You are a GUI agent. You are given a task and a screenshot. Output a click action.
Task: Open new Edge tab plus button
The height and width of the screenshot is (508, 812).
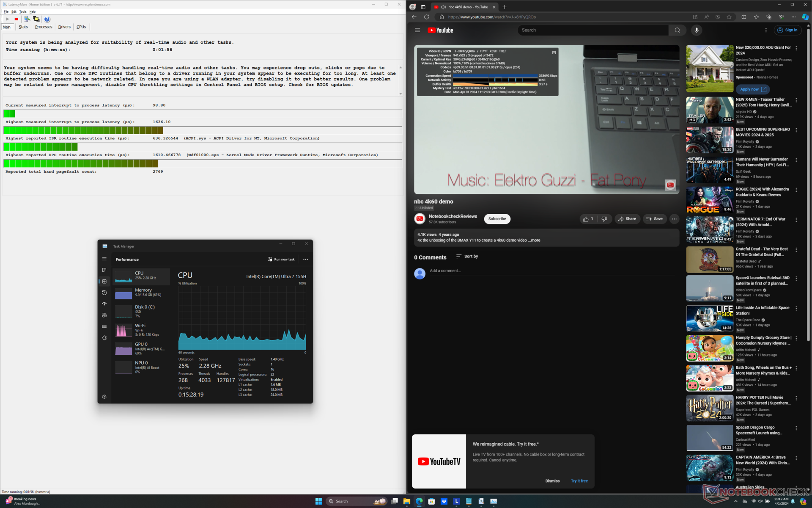[504, 7]
